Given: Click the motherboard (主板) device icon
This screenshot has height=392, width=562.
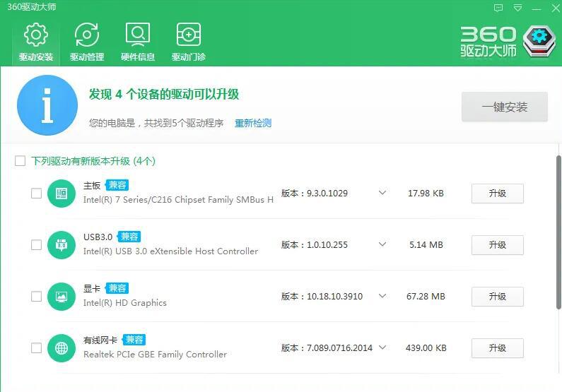Looking at the screenshot, I should tap(62, 193).
